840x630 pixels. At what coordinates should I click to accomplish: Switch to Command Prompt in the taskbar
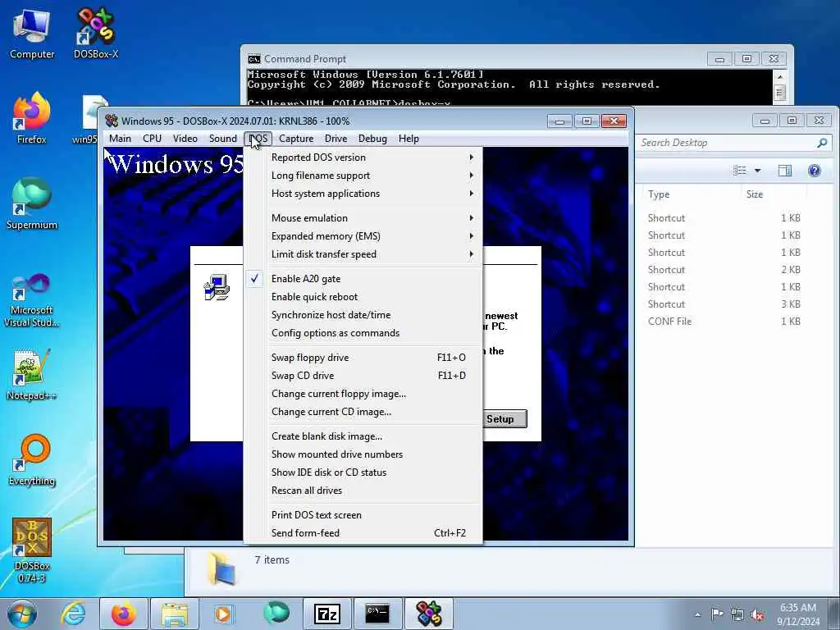click(x=378, y=614)
